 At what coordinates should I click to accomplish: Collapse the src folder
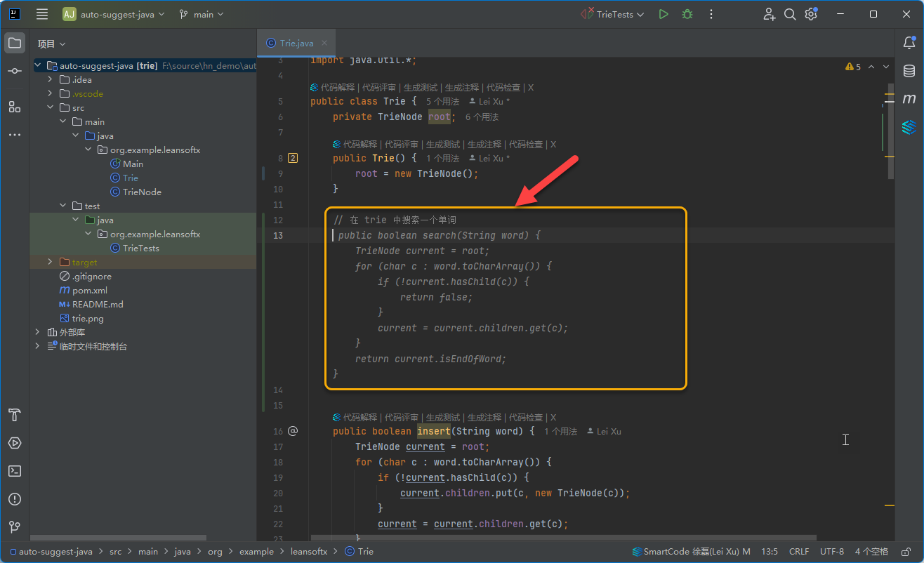pyautogui.click(x=51, y=107)
